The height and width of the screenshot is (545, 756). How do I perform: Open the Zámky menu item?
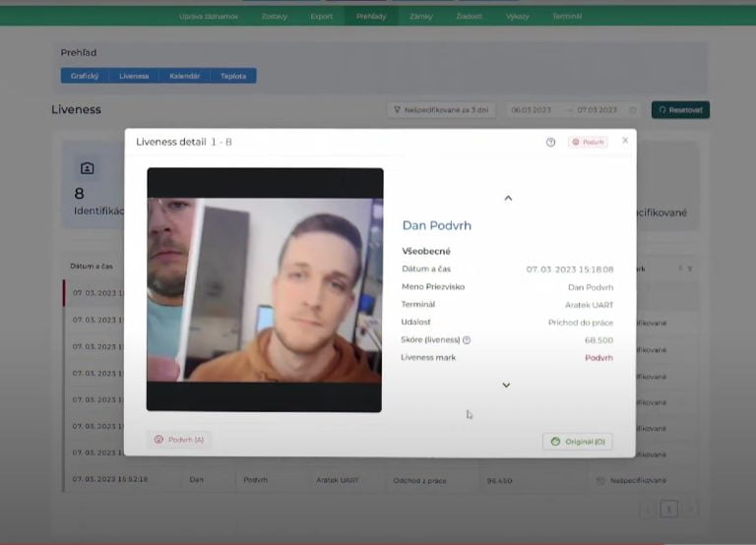[x=421, y=17]
